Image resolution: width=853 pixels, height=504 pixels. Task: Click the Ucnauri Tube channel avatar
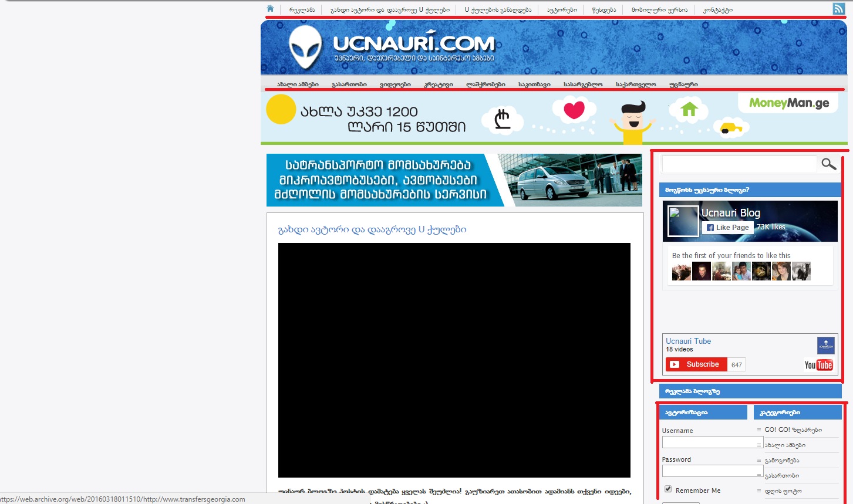825,345
